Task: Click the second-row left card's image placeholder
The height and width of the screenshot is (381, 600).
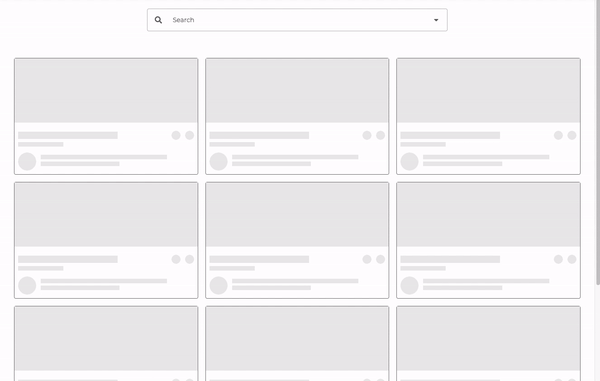Action: coord(106,215)
